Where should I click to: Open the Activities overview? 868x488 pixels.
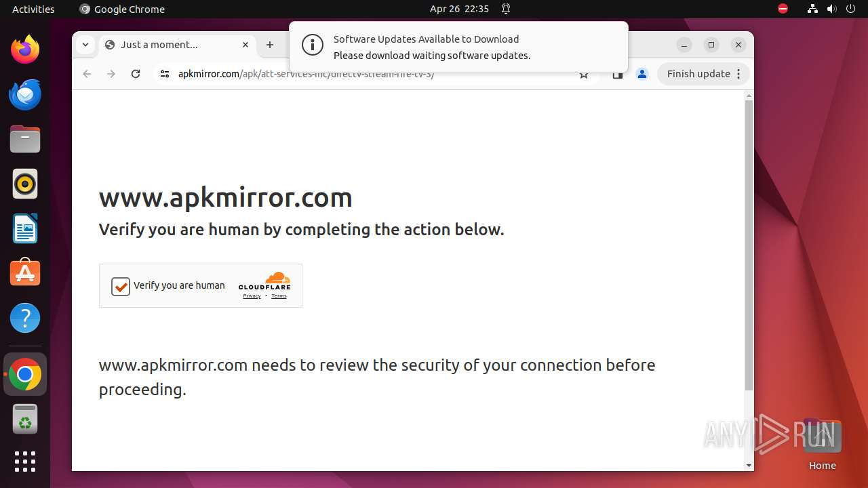coord(33,9)
